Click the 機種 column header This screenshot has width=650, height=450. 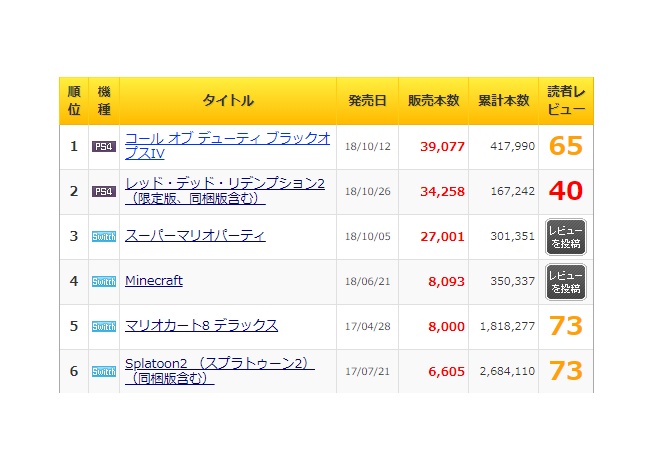click(x=104, y=101)
